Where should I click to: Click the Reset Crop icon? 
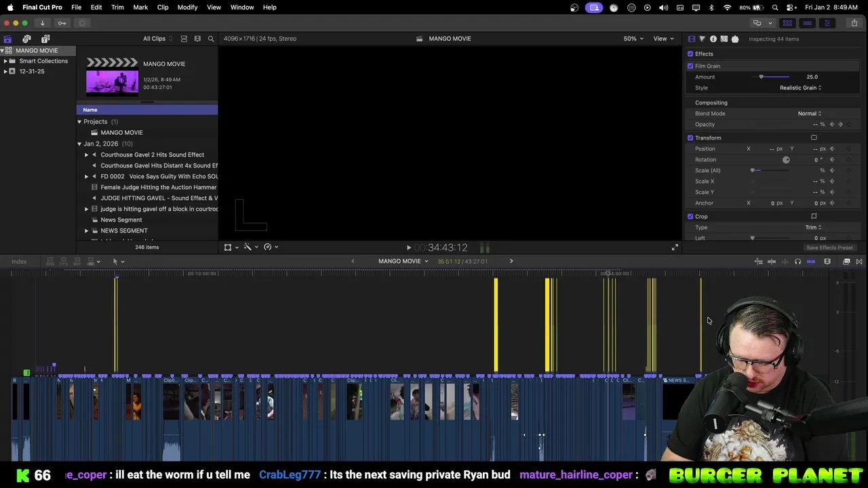[x=814, y=216]
